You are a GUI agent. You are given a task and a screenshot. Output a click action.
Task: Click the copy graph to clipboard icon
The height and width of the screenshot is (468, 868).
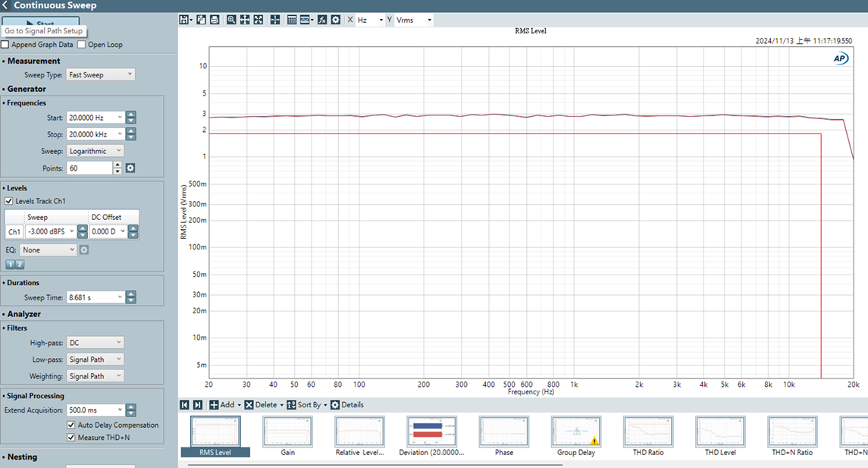(x=202, y=20)
